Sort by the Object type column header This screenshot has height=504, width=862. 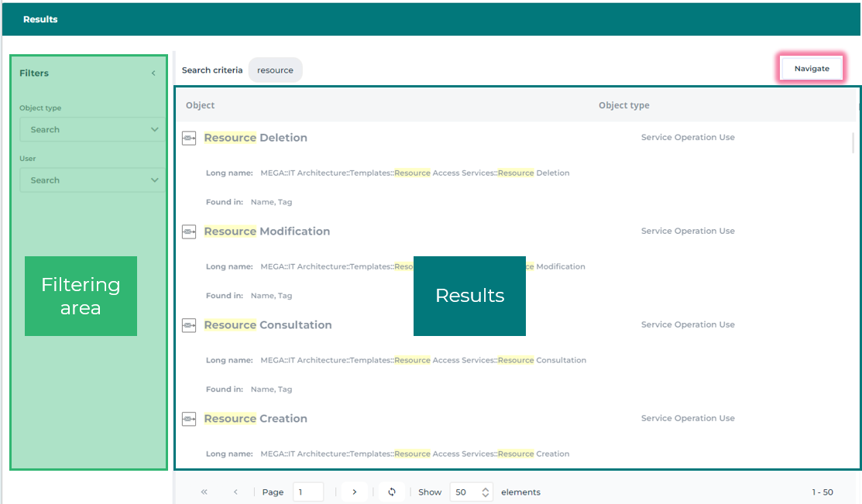(623, 105)
